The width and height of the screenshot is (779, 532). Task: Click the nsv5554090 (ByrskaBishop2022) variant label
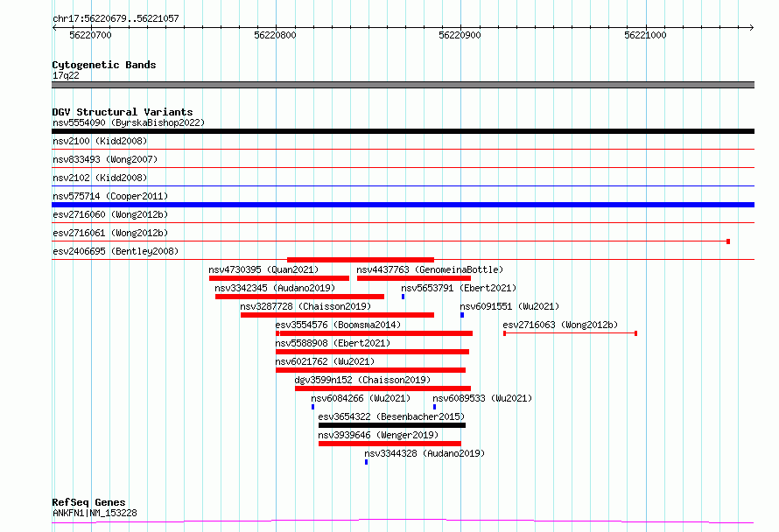tap(129, 122)
